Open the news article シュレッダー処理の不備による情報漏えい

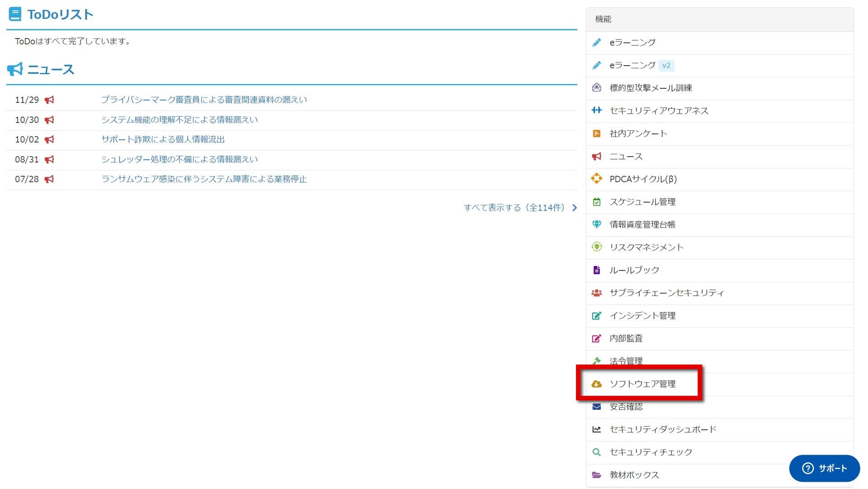pos(179,160)
